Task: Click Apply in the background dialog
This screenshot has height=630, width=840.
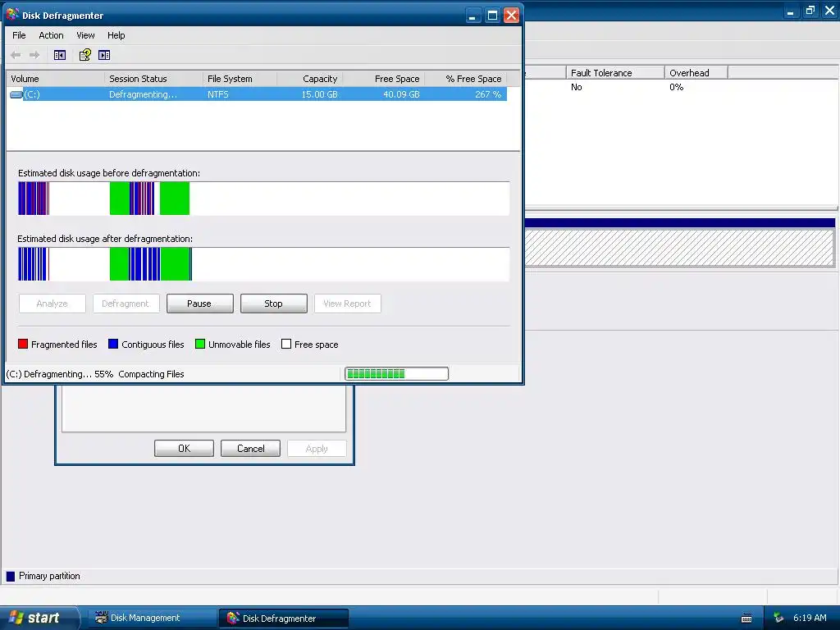Action: click(x=317, y=449)
